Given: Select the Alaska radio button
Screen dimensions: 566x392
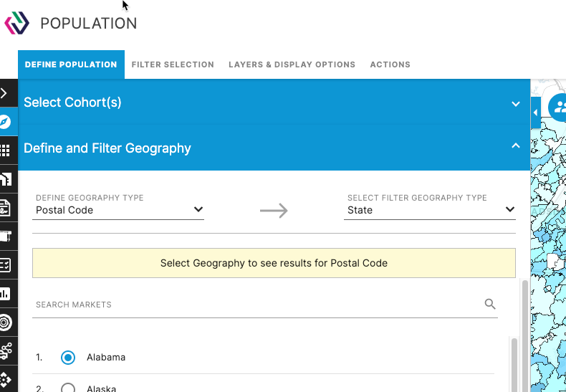Looking at the screenshot, I should (68, 388).
